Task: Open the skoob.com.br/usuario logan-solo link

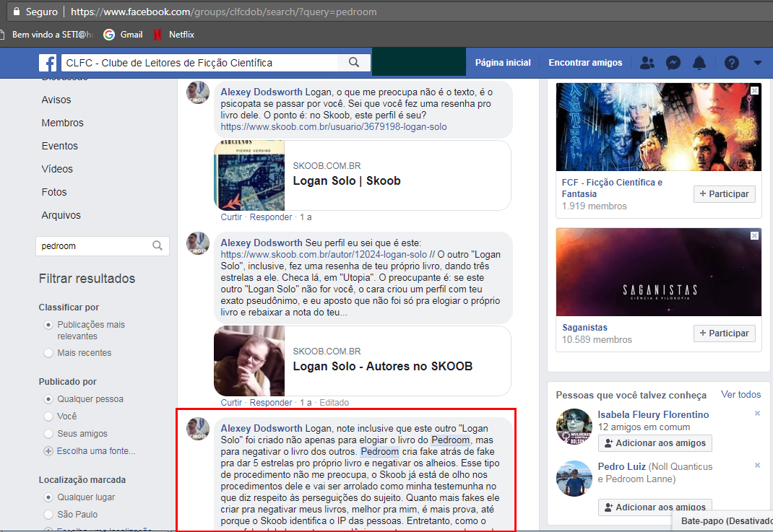Action: point(334,126)
